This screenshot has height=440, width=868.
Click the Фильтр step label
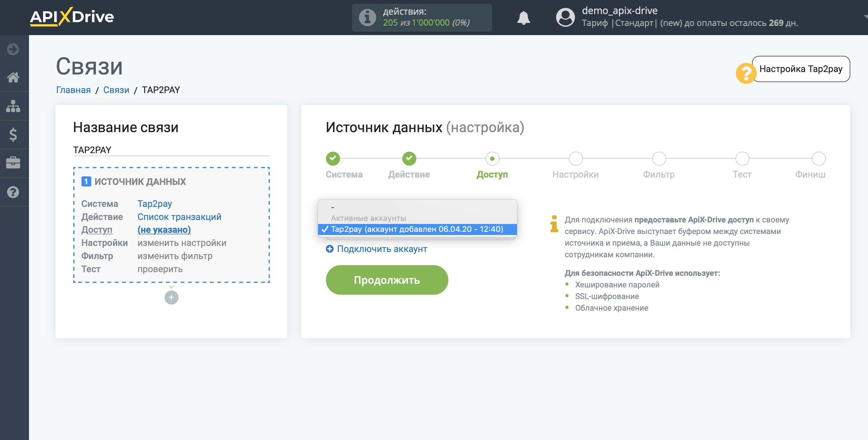click(658, 175)
